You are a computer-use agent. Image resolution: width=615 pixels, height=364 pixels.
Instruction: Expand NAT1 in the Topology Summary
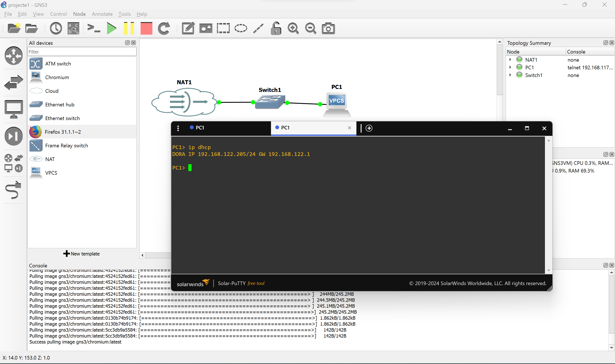tap(510, 59)
